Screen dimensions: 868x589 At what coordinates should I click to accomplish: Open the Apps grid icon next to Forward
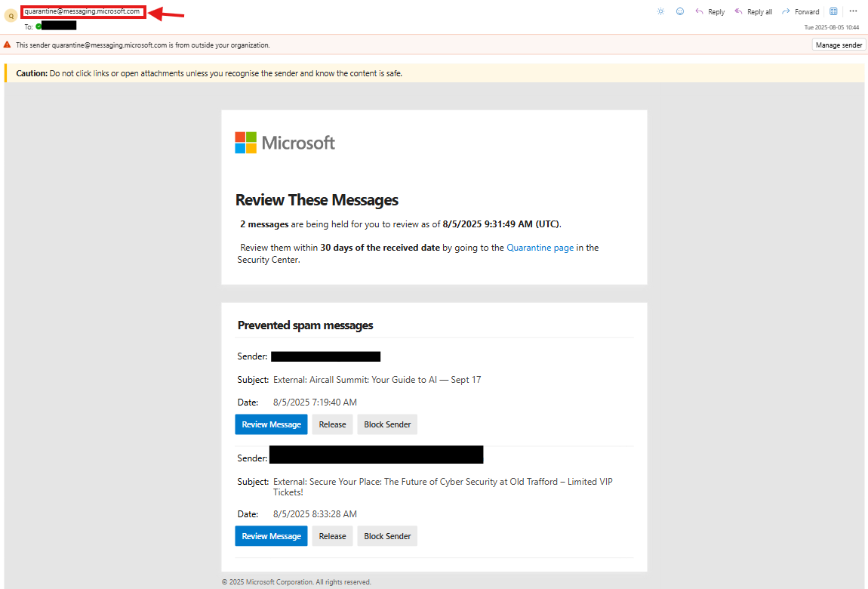833,11
